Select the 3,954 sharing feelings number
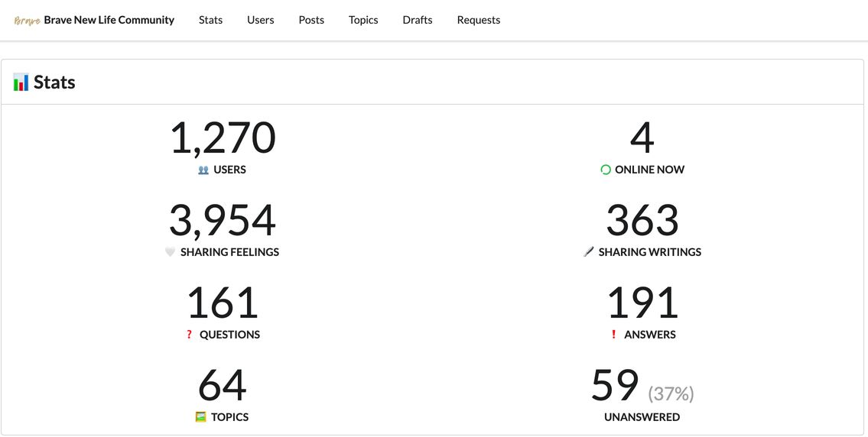Screen dimensions: 868x437 [x=223, y=221]
